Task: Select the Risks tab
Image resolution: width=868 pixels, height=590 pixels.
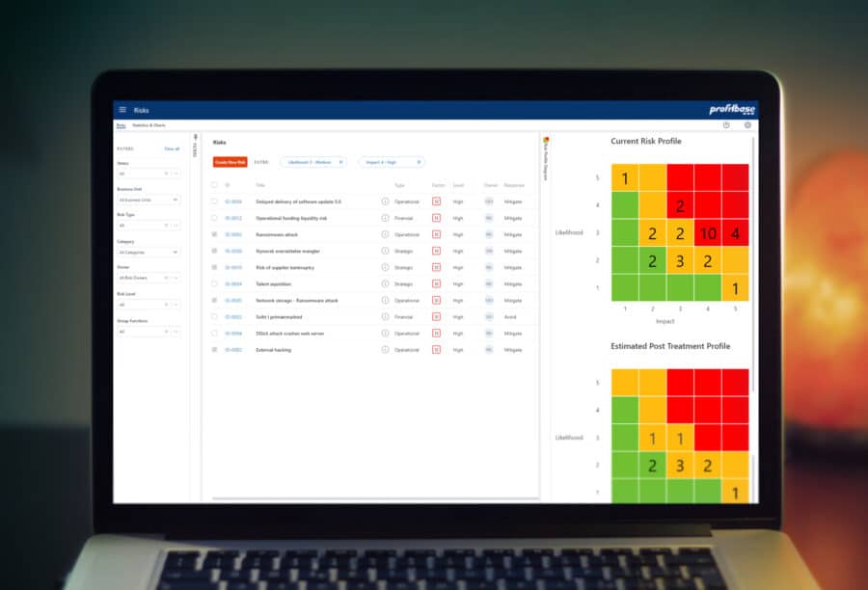Action: pyautogui.click(x=120, y=123)
